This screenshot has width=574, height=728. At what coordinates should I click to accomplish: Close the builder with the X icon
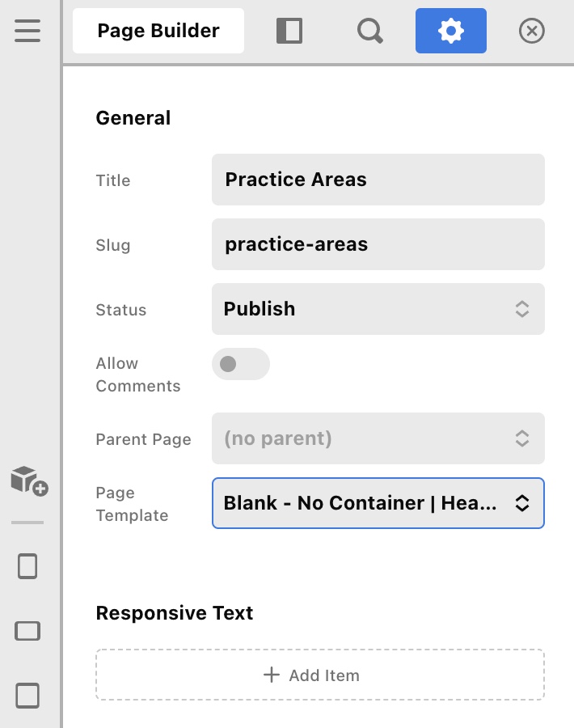pos(531,31)
